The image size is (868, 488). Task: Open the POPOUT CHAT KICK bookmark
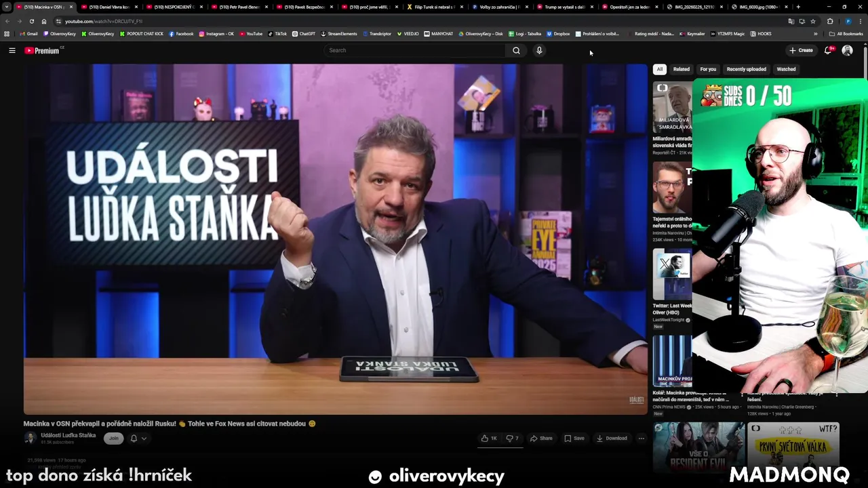click(142, 33)
